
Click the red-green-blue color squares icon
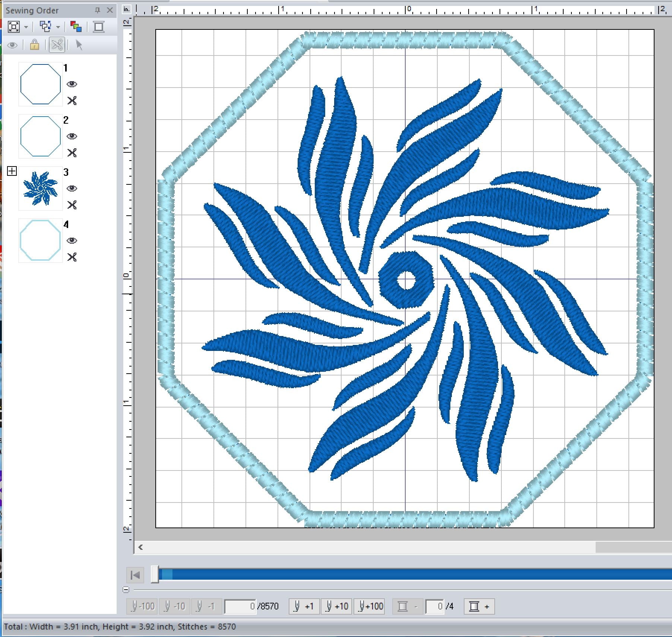click(76, 27)
